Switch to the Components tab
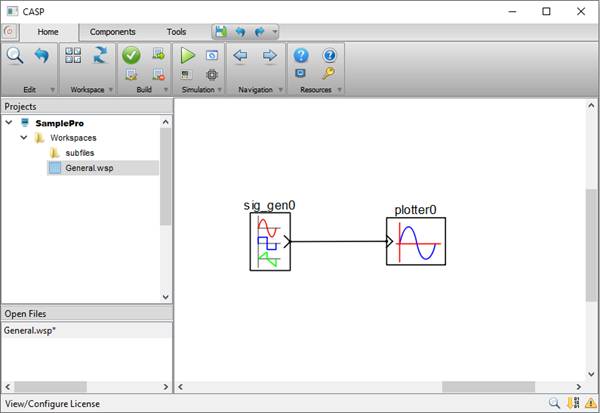 point(112,32)
